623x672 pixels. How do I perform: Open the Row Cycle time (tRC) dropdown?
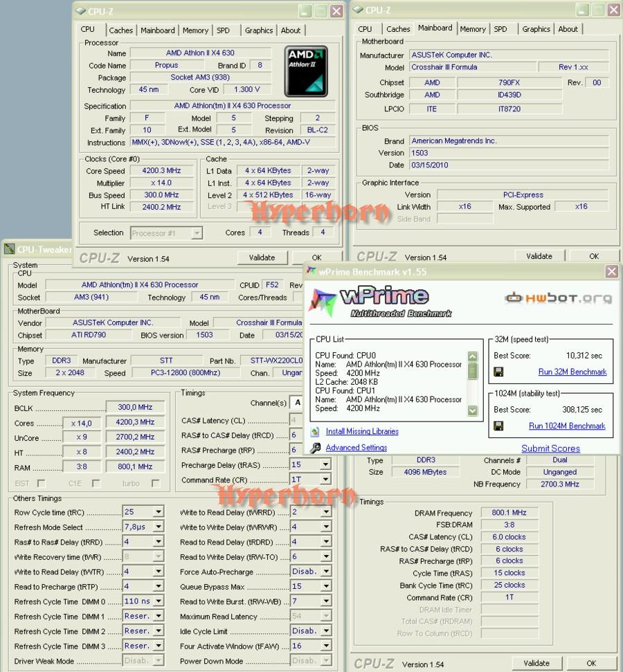tap(159, 511)
